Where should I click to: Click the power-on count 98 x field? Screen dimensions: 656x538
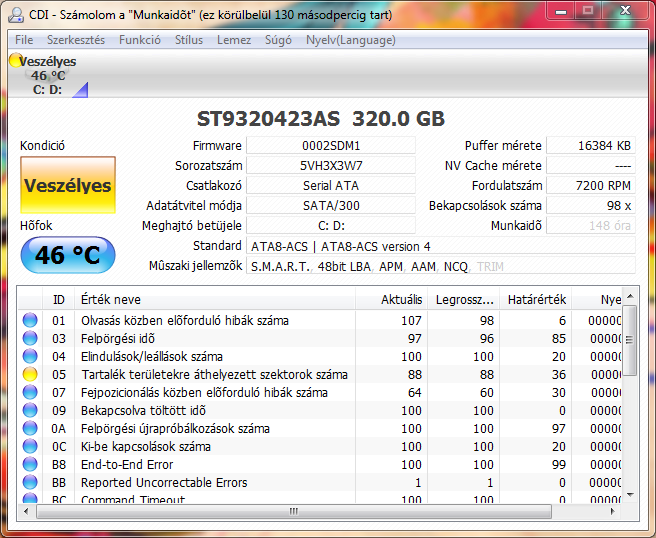[x=591, y=206]
